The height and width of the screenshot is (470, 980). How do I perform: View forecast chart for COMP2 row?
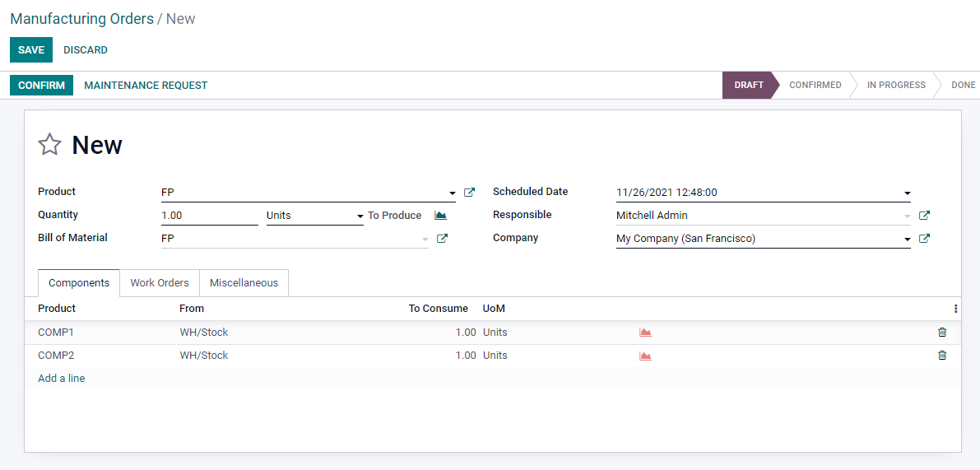(x=645, y=356)
